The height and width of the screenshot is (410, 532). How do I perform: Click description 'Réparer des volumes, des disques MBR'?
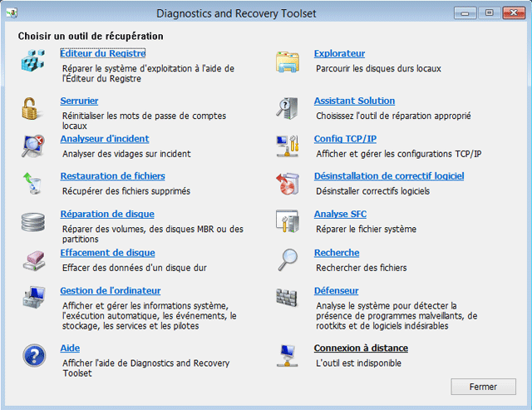point(153,235)
